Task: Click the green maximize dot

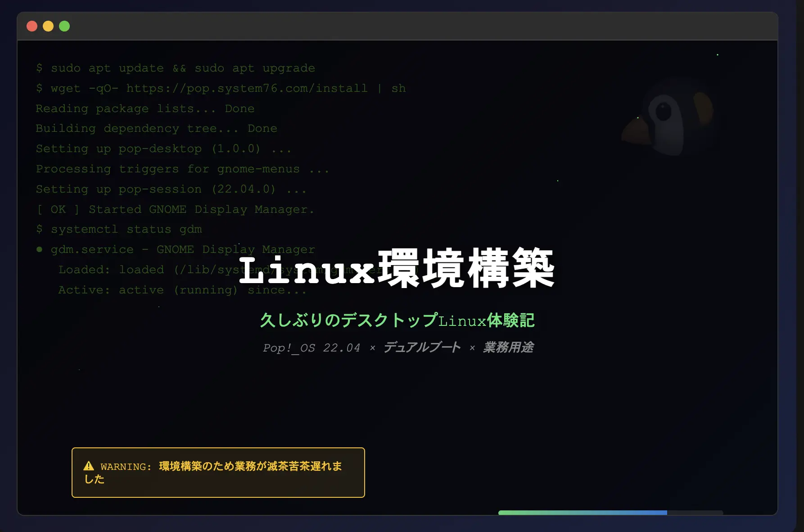Action: pyautogui.click(x=64, y=26)
